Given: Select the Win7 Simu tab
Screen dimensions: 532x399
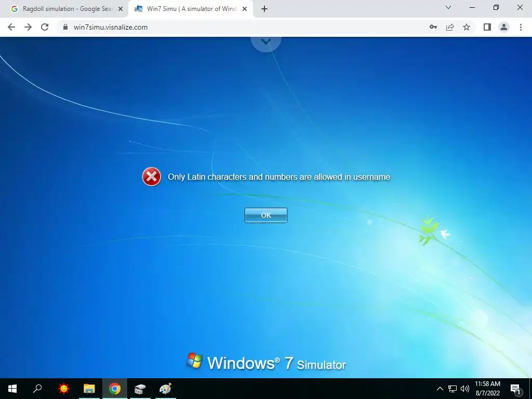Looking at the screenshot, I should [x=191, y=9].
